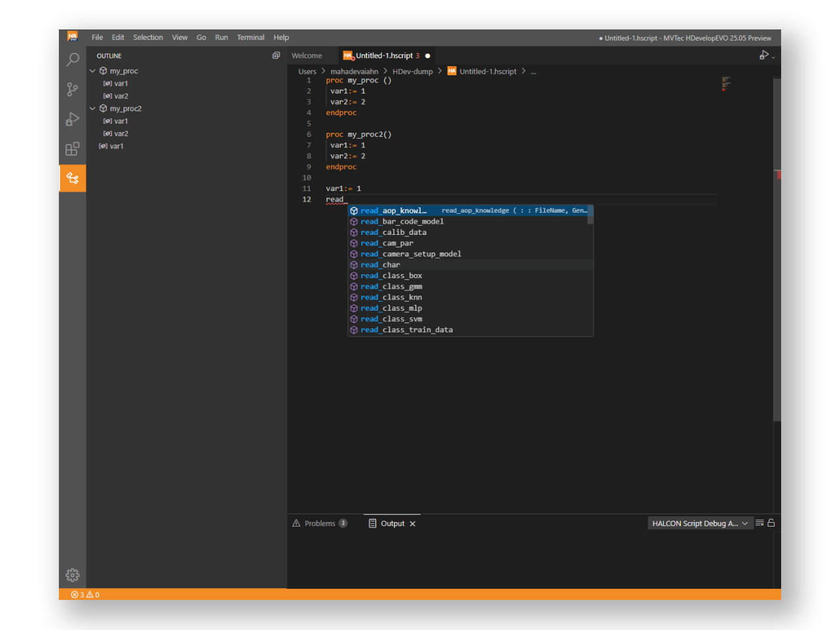Screen dimensions: 840x630
Task: Click the errors and warnings status indicator
Action: (85, 595)
